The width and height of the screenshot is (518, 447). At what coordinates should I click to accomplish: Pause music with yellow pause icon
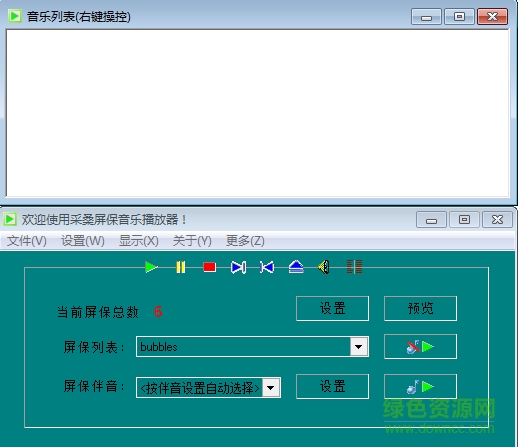[180, 267]
